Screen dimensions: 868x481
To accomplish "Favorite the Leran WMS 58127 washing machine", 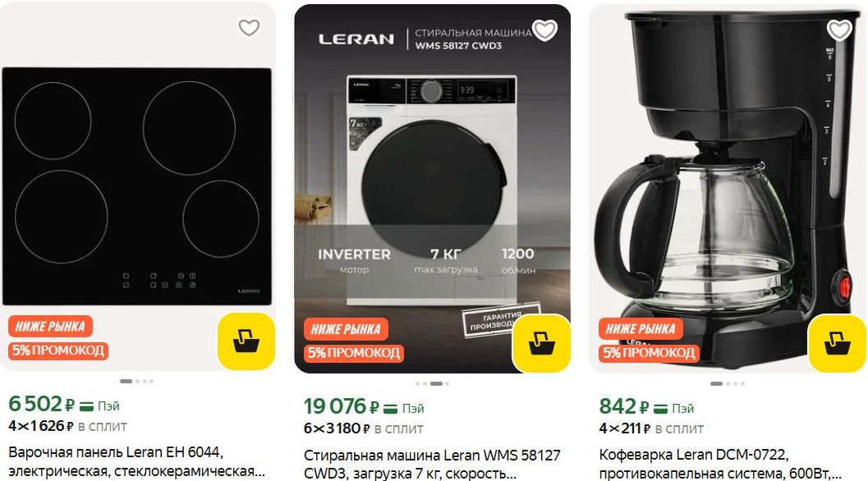I will (544, 30).
